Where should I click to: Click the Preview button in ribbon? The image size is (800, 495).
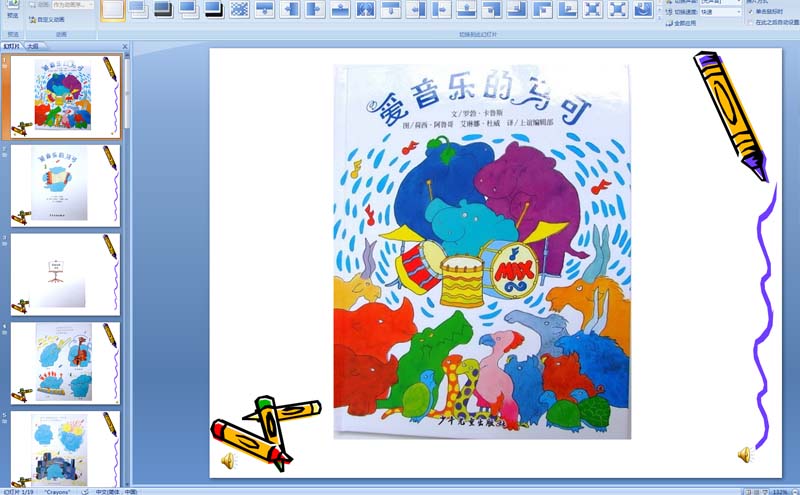(13, 9)
